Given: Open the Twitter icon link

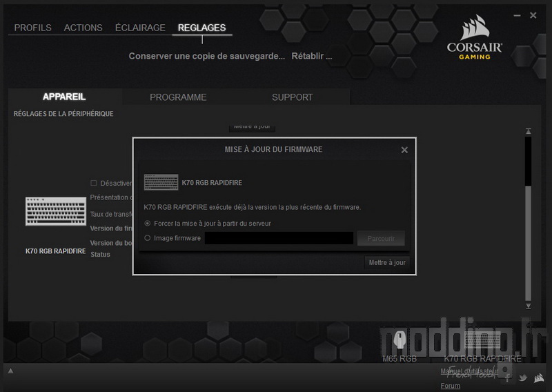Looking at the screenshot, I should pos(523,378).
